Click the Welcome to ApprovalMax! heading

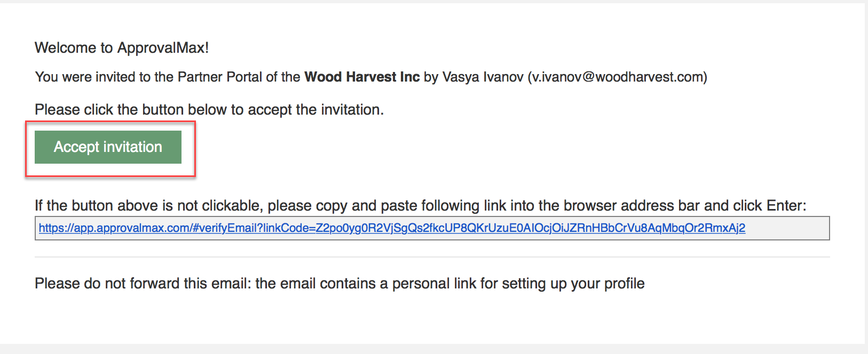pyautogui.click(x=122, y=48)
